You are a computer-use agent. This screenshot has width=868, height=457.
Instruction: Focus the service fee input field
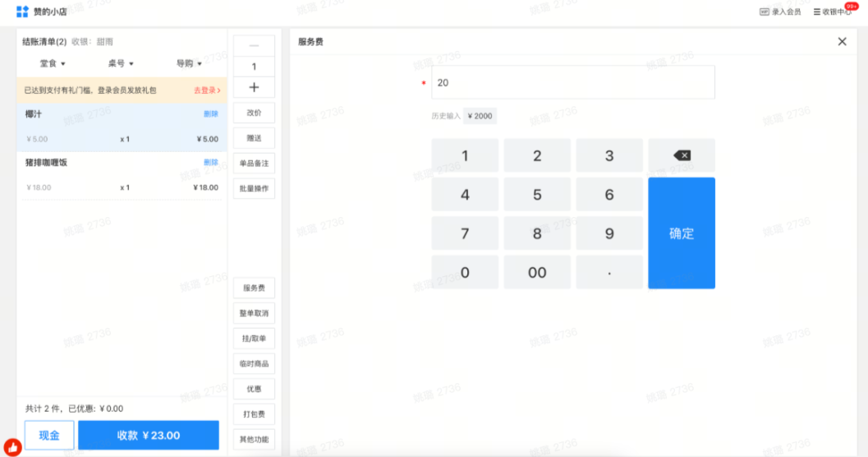point(573,82)
